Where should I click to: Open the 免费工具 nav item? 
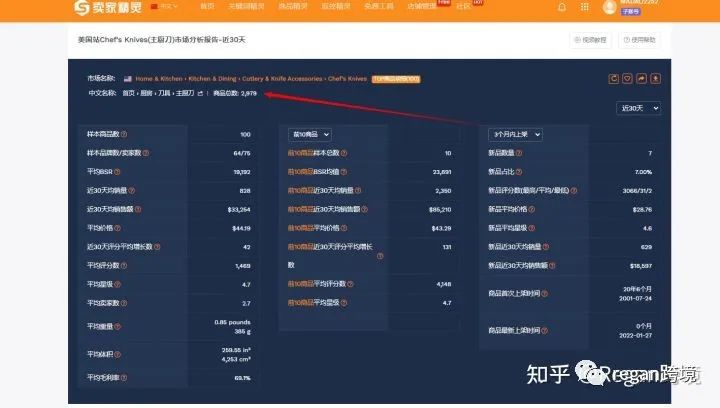click(x=378, y=6)
